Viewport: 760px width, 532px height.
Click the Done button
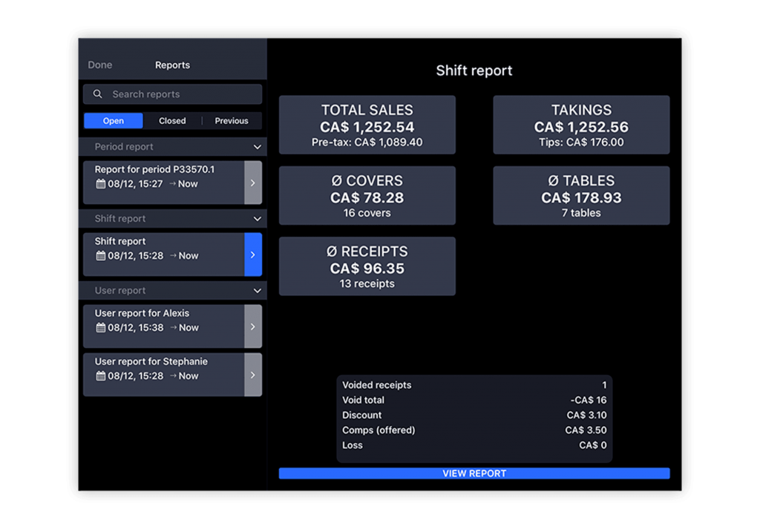99,65
